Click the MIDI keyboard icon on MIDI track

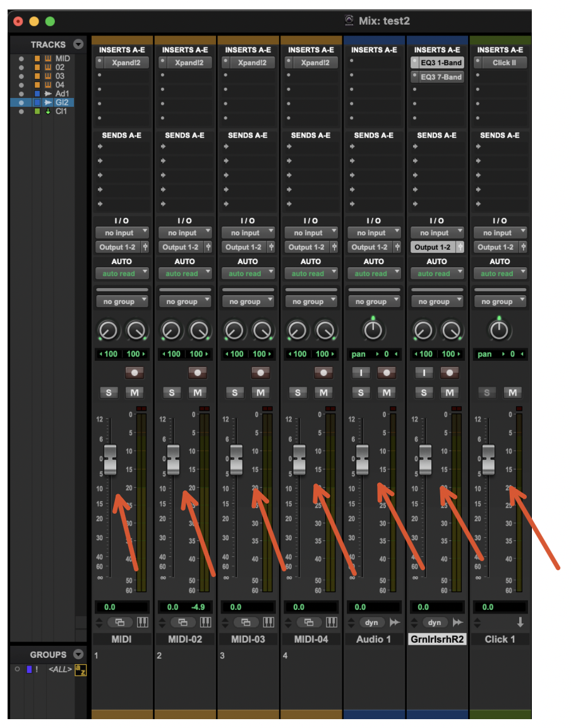point(141,622)
